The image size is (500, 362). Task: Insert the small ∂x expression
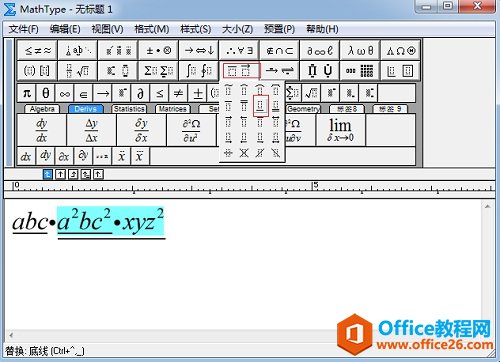64,156
